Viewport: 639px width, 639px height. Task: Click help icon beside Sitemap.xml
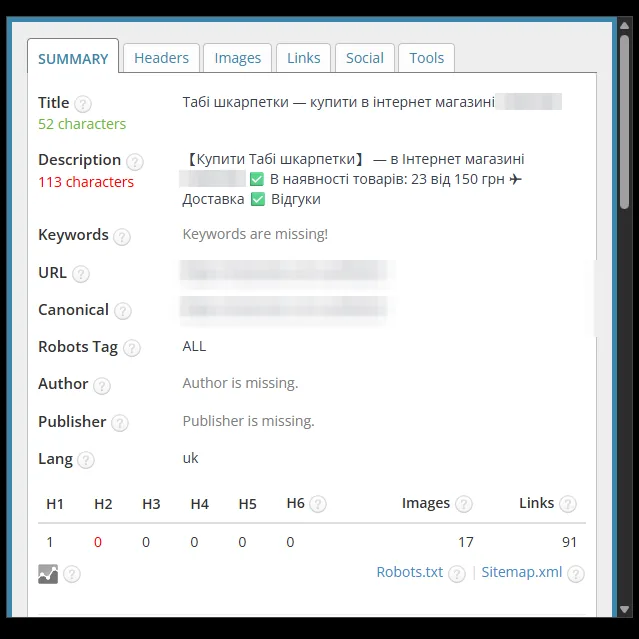tap(576, 574)
